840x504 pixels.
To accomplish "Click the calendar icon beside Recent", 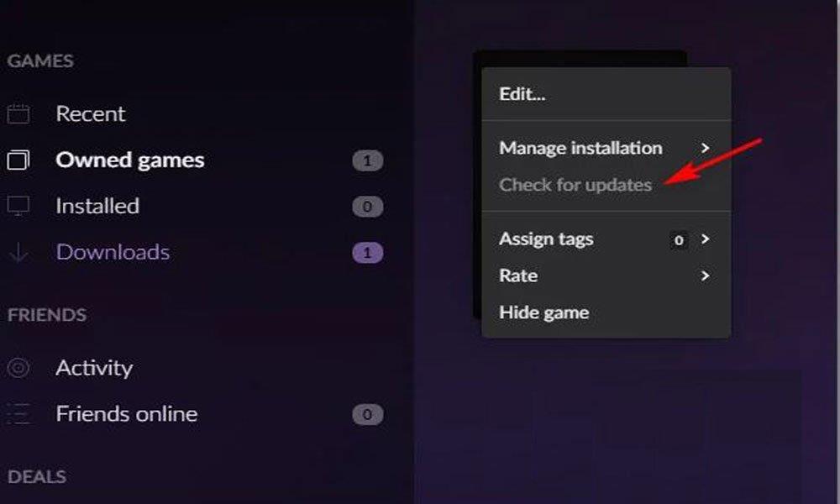I will click(x=18, y=114).
